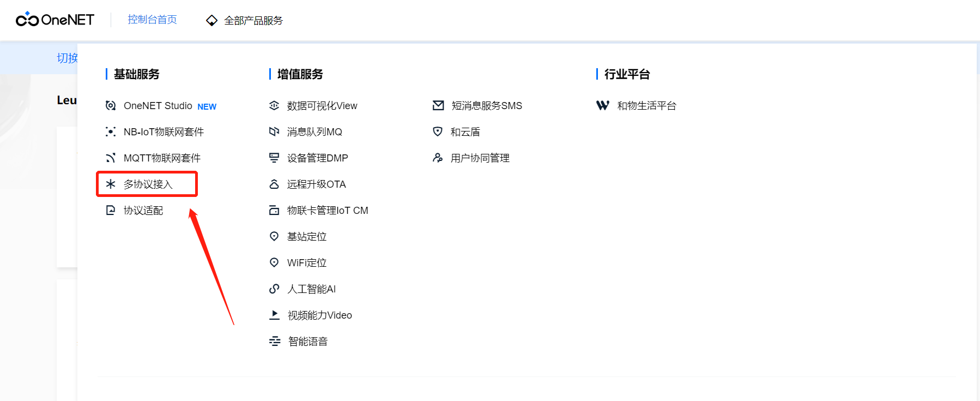Click the 协议适配 icon

(x=111, y=210)
